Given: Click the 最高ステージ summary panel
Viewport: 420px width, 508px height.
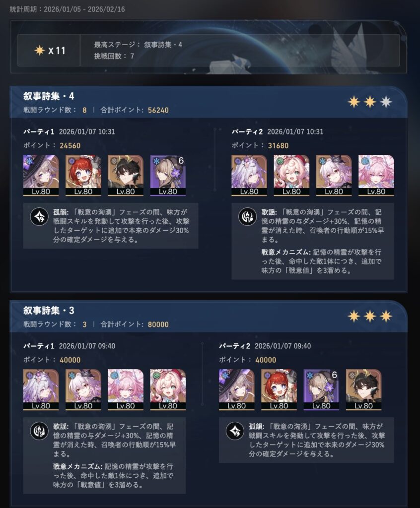Looking at the screenshot, I should click(x=209, y=51).
